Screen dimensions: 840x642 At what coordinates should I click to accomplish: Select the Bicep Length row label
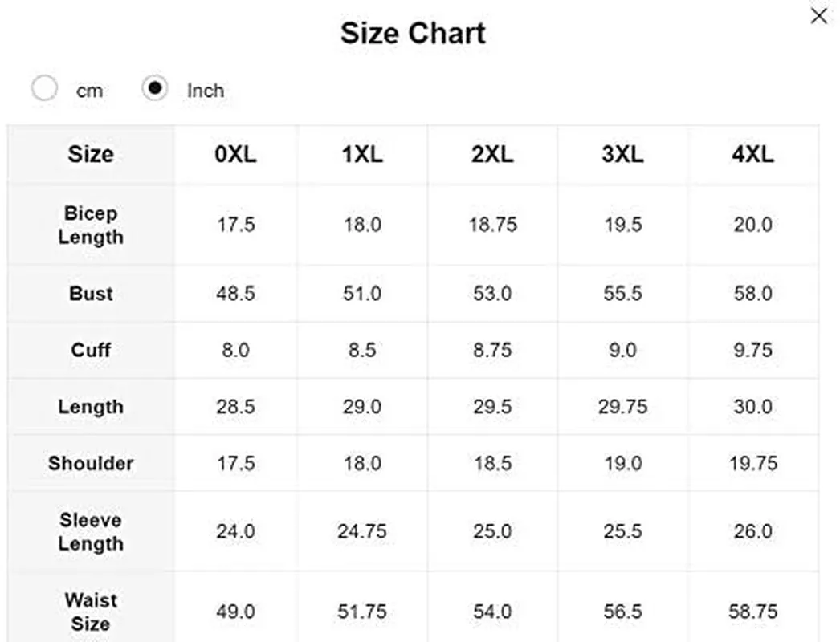(91, 225)
